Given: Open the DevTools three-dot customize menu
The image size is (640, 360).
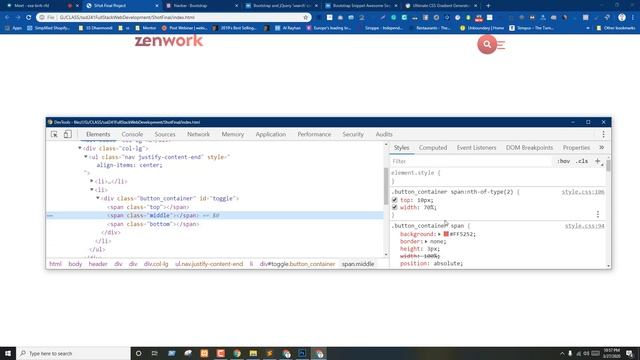Looking at the screenshot, I should [x=603, y=134].
